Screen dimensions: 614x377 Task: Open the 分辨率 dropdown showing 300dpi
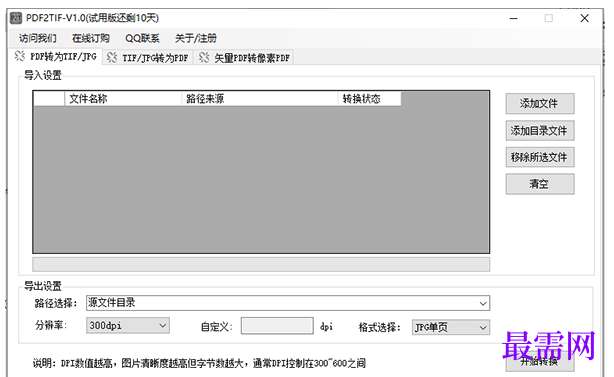click(x=128, y=325)
